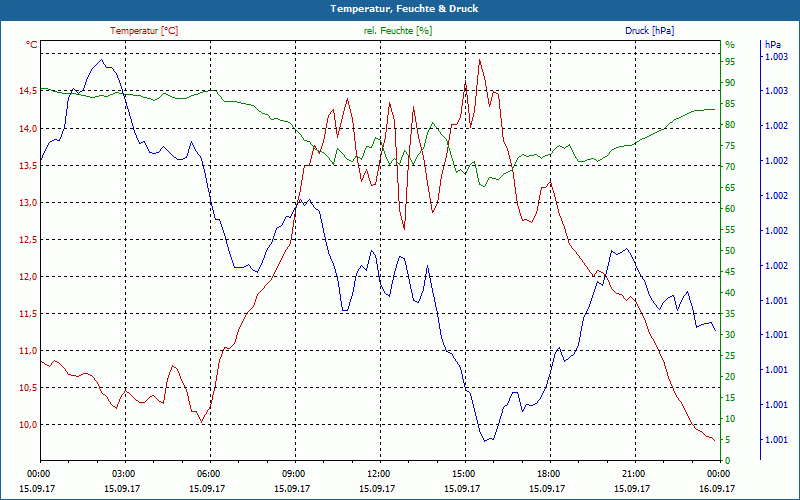Click the 10,0 temperature axis value

[29, 425]
